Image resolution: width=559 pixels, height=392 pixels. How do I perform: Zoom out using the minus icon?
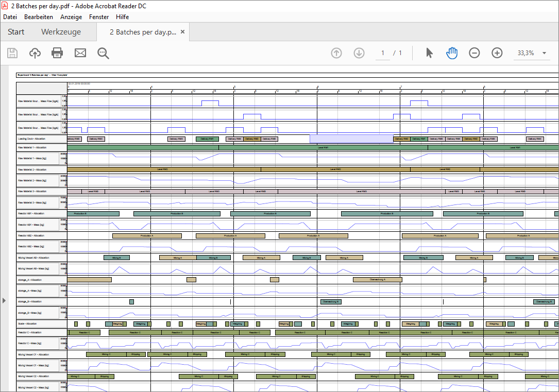[474, 53]
